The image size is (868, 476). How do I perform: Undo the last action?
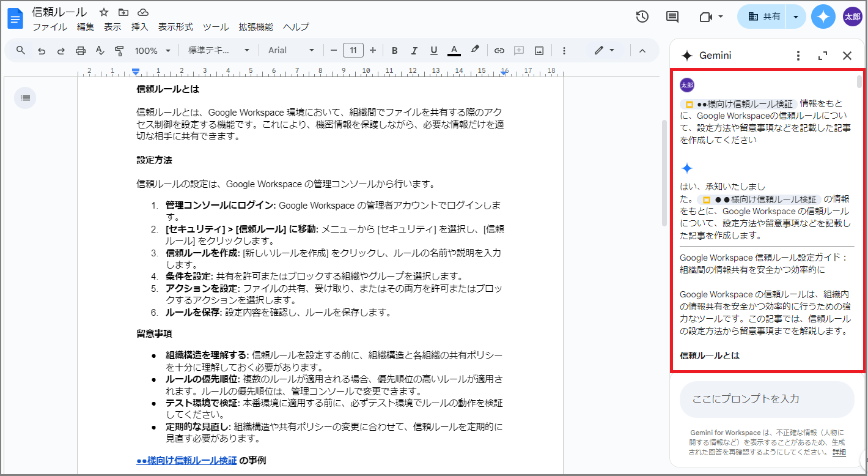[42, 50]
